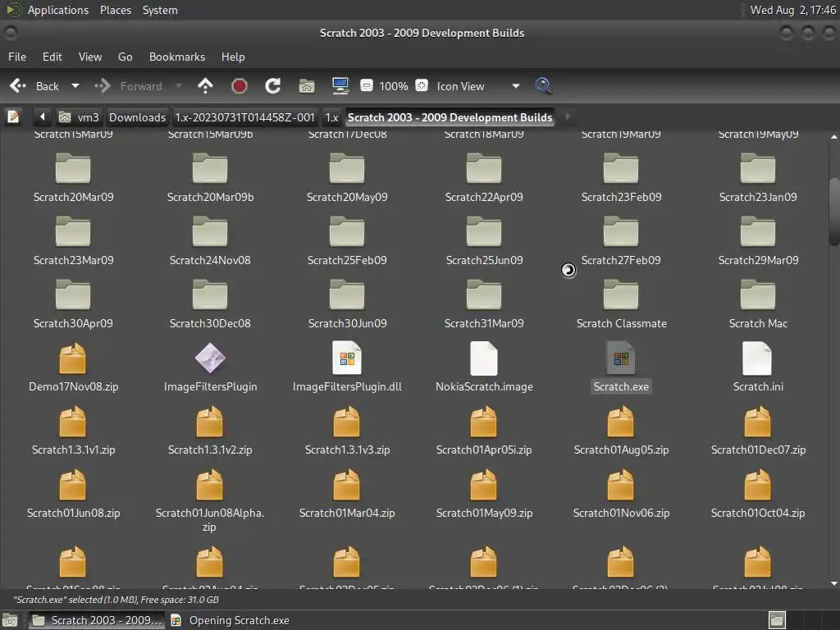Select the Scratch.exe file icon

tap(621, 358)
